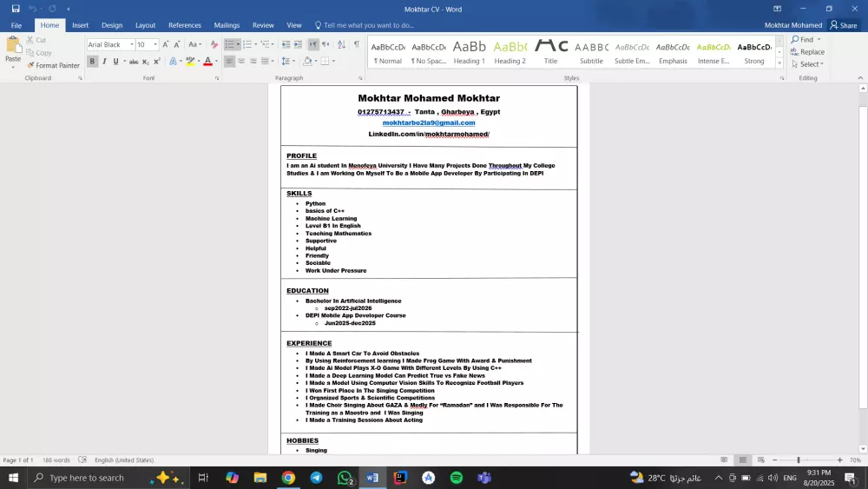Switch to the Insert tab
The width and height of the screenshot is (868, 489).
pyautogui.click(x=80, y=25)
